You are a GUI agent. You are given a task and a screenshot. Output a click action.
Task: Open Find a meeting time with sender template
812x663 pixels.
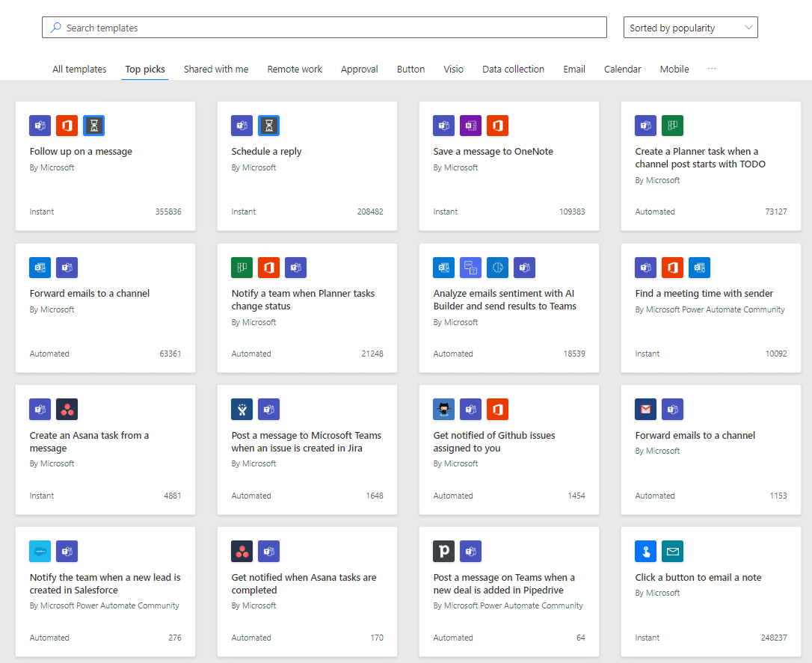coord(704,294)
